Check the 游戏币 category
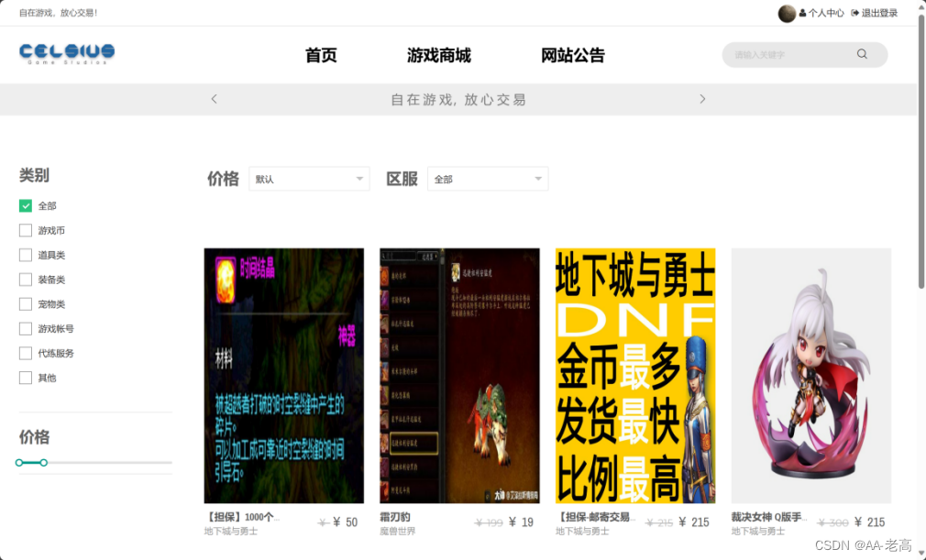Screen dimensions: 926x560 pos(26,230)
